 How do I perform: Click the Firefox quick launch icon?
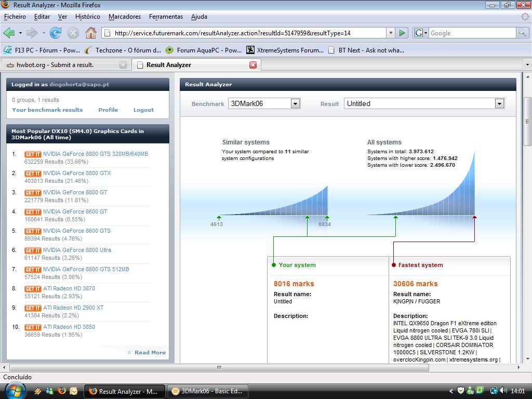coord(62,391)
